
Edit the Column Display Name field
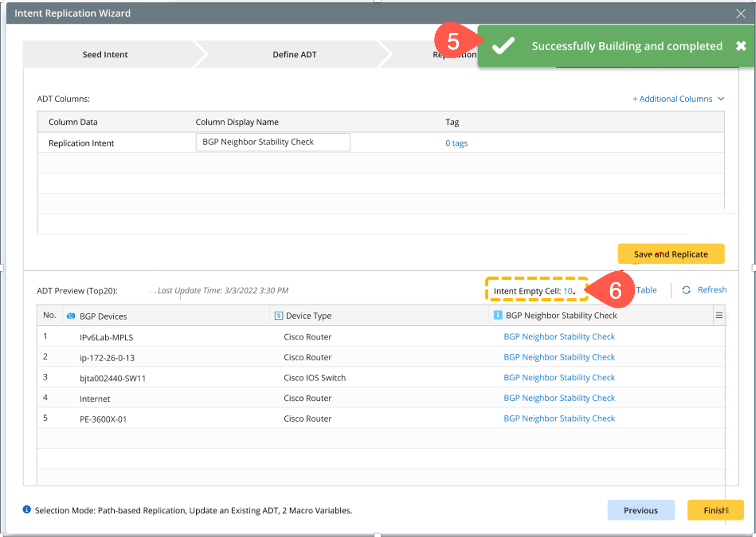(273, 142)
